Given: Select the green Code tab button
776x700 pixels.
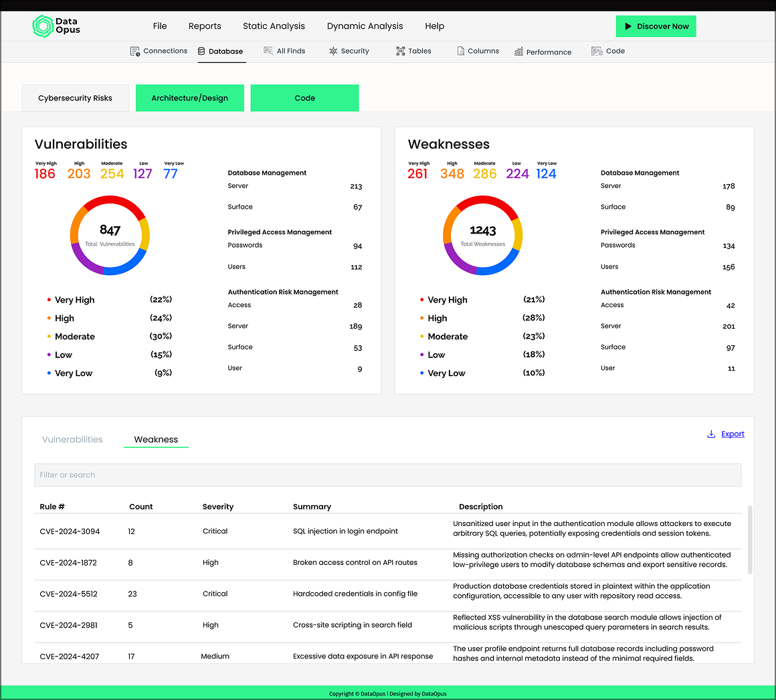Looking at the screenshot, I should (x=304, y=98).
